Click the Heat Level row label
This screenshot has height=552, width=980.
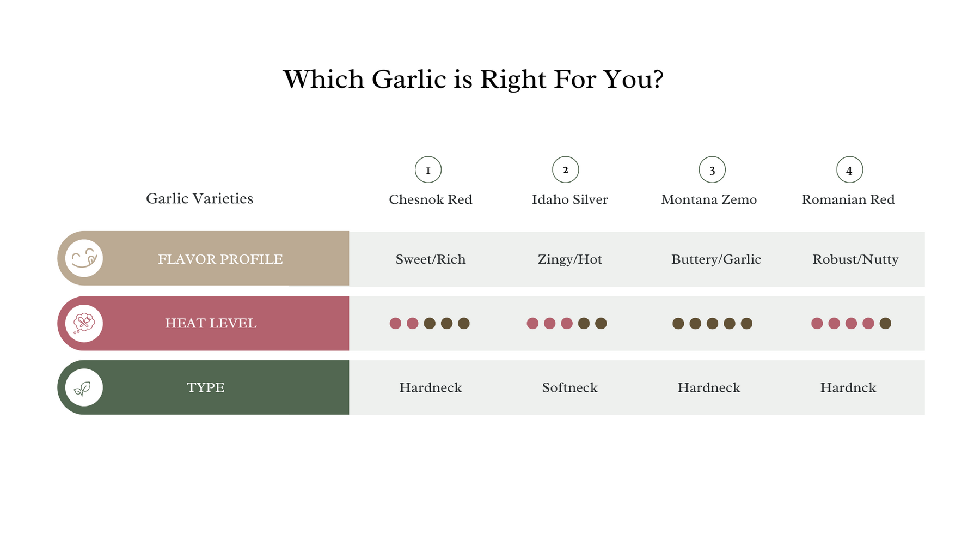tap(211, 323)
